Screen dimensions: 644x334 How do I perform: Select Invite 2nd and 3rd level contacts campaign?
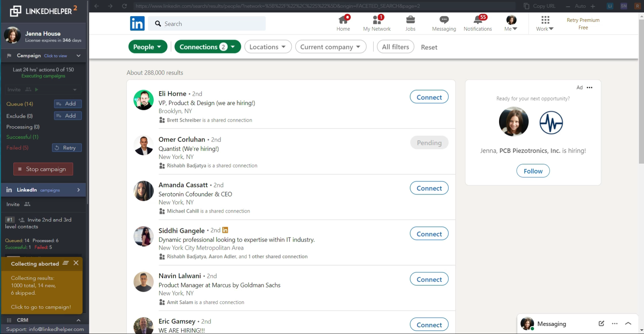(43, 223)
